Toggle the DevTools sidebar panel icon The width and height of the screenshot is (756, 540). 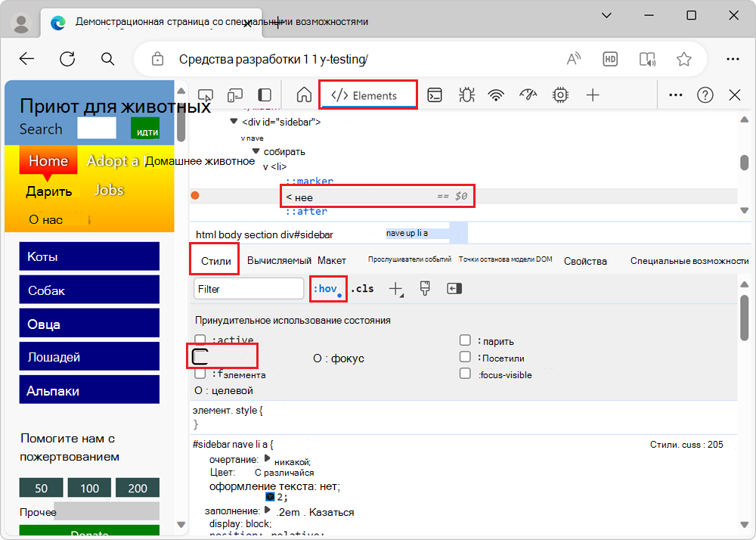click(265, 95)
